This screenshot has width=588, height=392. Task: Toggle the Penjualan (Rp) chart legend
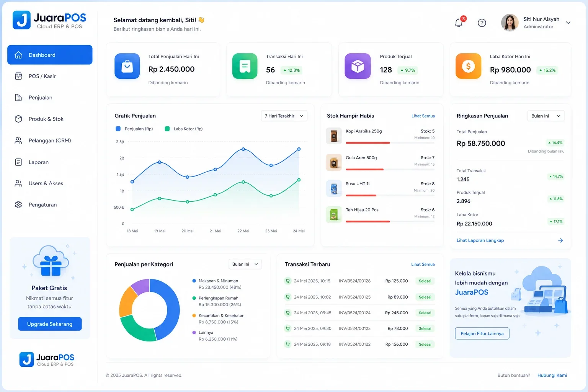134,129
